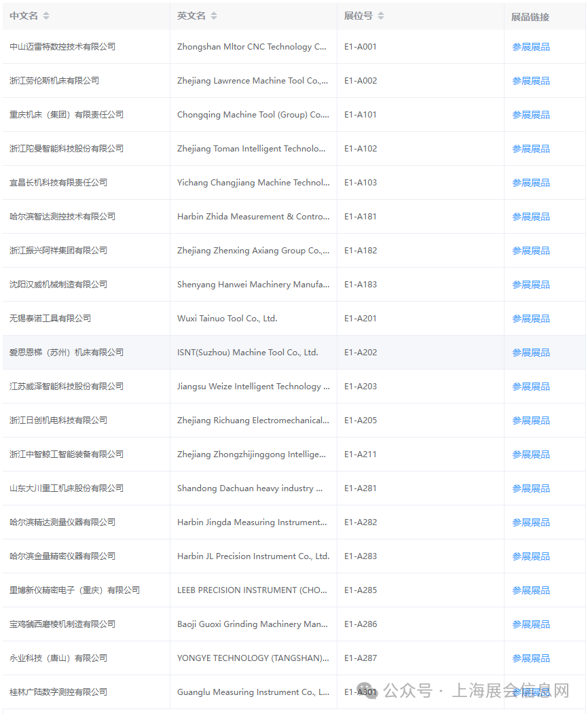Open 参展展品 link for E1-A211
This screenshot has height=714, width=588.
pos(531,454)
